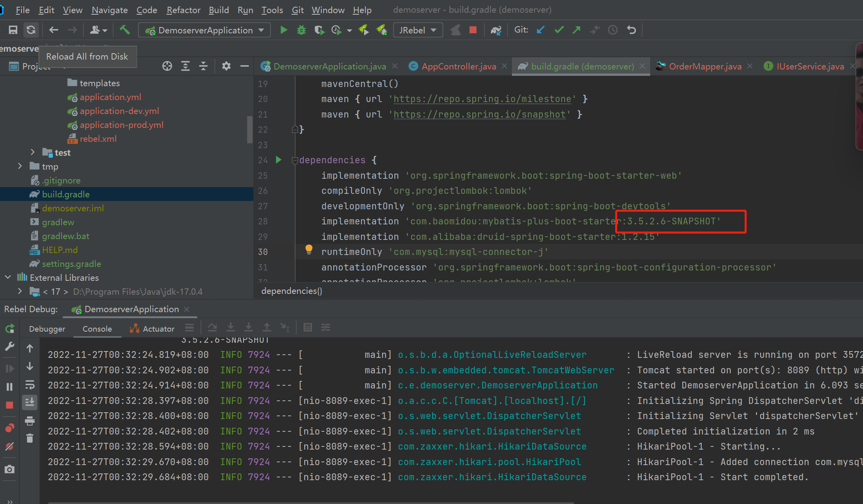Switch to the OrderMapper.java tab
Screen dimensions: 863x504
pos(705,66)
